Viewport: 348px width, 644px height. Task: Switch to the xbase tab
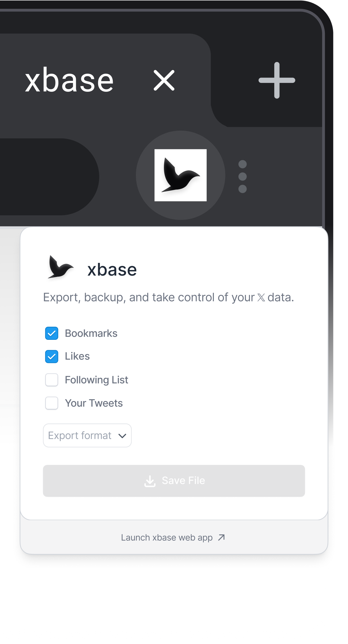[69, 81]
